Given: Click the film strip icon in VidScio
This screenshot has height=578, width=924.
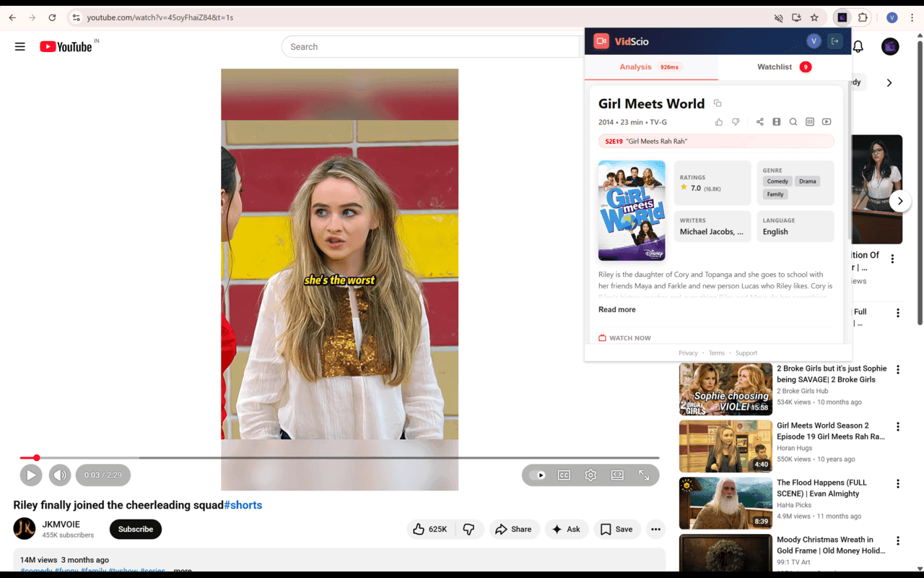Looking at the screenshot, I should [776, 122].
